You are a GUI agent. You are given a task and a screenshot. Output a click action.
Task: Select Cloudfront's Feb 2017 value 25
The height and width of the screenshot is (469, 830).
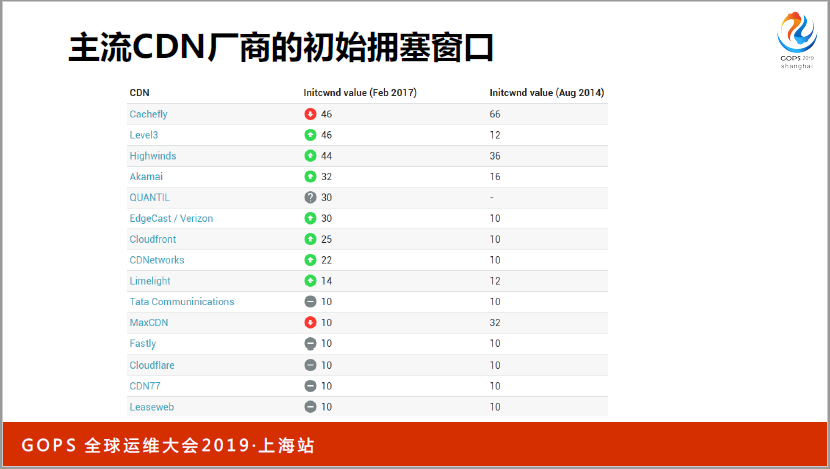pos(327,239)
